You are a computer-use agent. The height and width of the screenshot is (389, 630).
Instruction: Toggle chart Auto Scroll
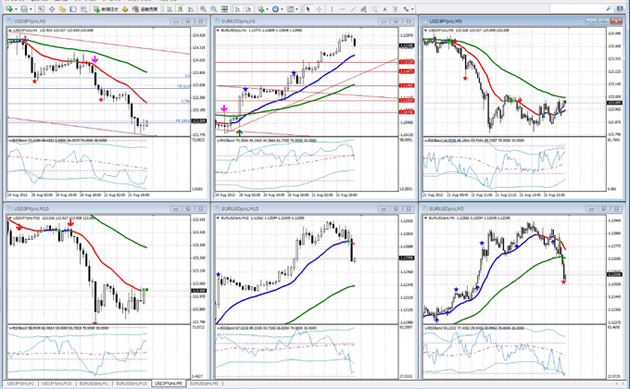coord(238,9)
